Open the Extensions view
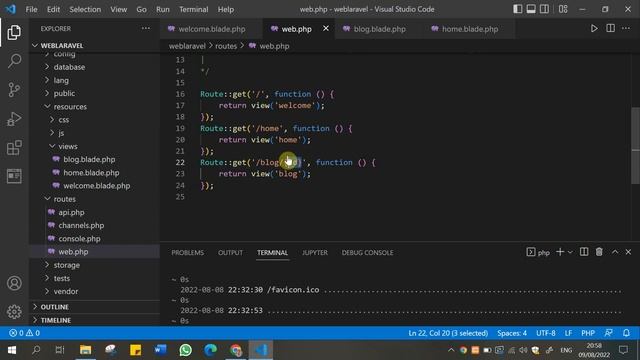The height and width of the screenshot is (360, 640). coord(14,147)
